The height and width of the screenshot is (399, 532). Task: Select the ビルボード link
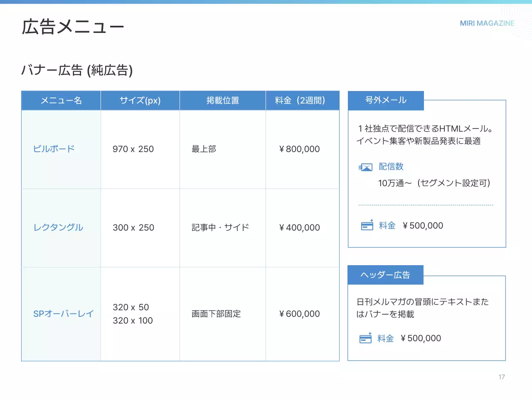point(54,148)
